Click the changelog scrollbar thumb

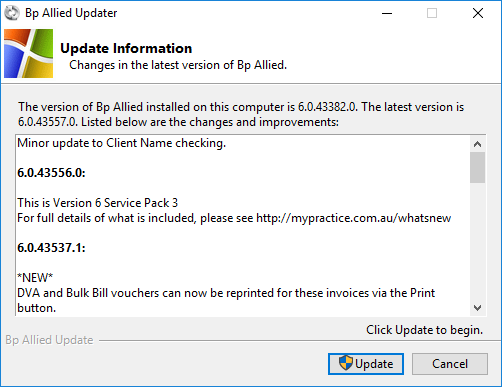[x=477, y=167]
